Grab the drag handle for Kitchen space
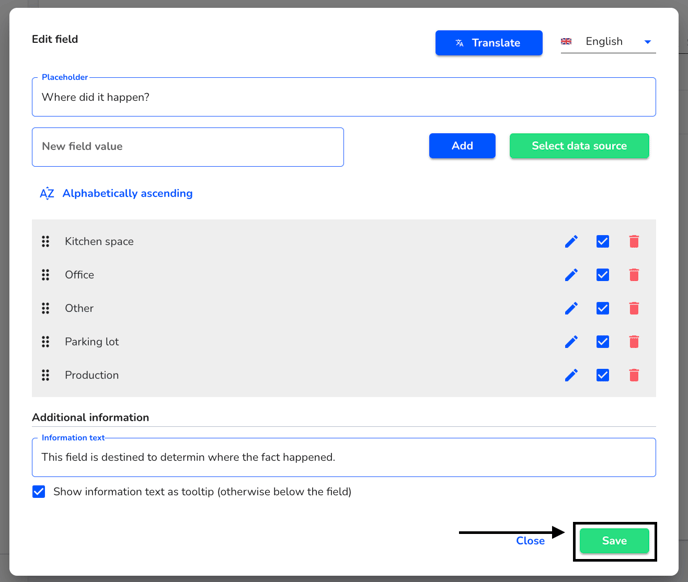The width and height of the screenshot is (688, 582). 45,241
